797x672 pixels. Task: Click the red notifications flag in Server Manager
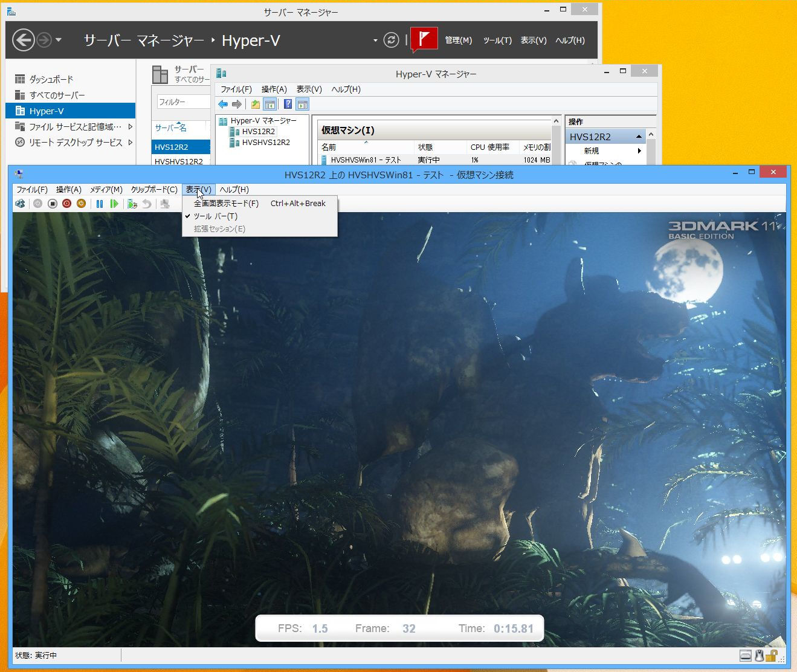424,39
